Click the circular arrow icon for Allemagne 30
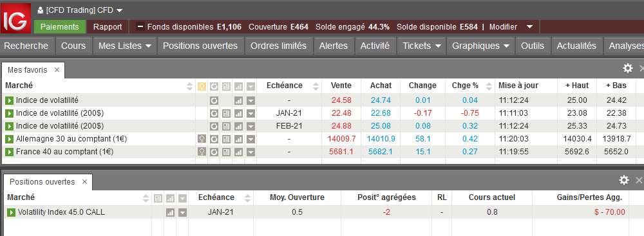Screen dimensions: 644x236 coord(214,139)
